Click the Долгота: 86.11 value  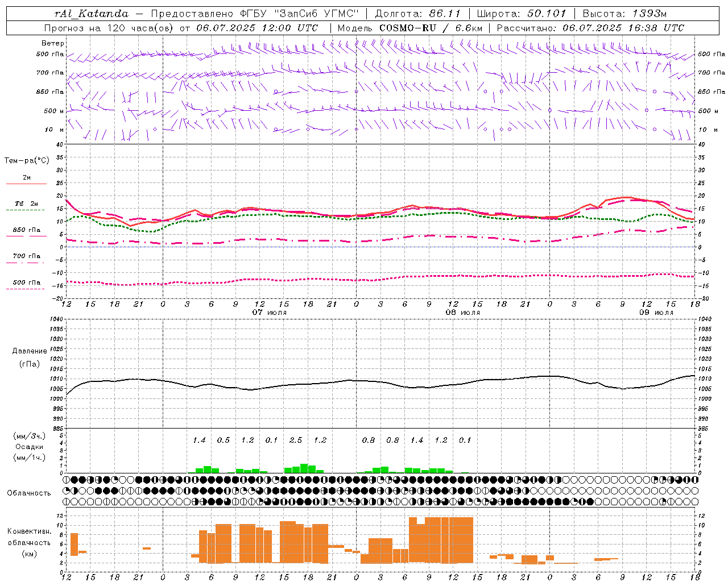(418, 14)
